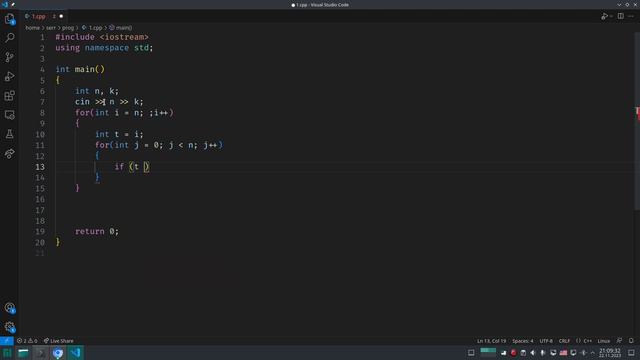Open the VS Code title bar app icon

point(5,4)
